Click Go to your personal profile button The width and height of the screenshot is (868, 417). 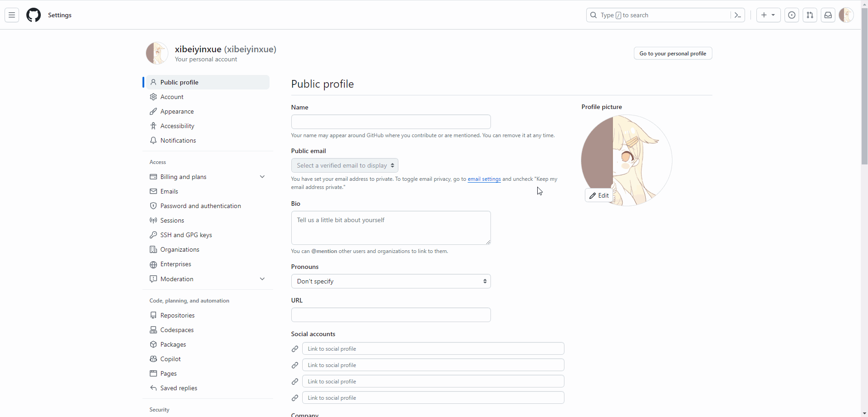[x=672, y=53]
